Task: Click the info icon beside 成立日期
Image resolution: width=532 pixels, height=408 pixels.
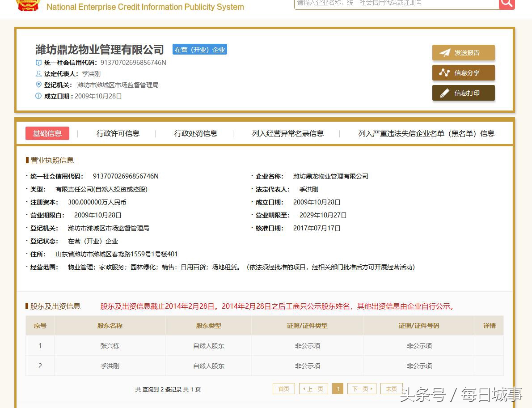Action: coord(38,96)
